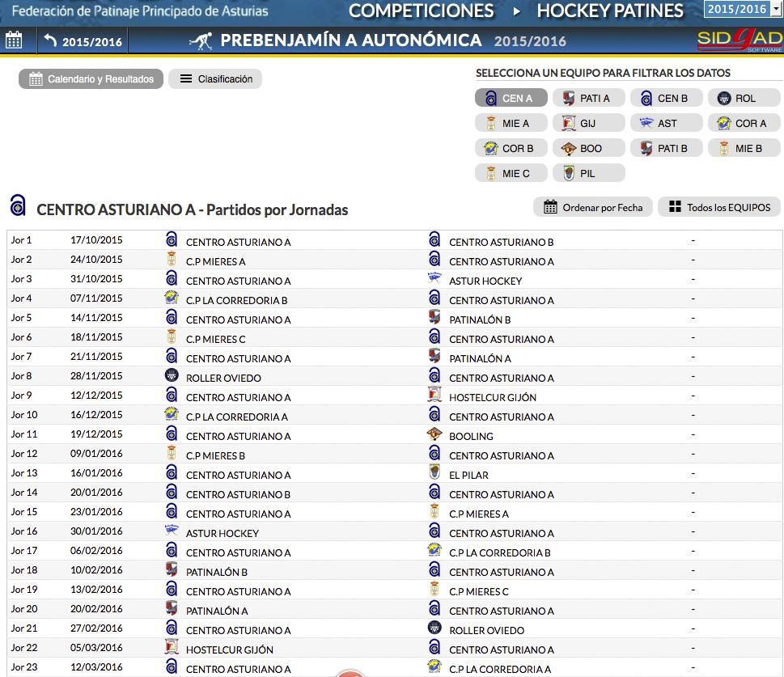This screenshot has width=784, height=677.
Task: Filter by team CEN A
Action: pos(511,98)
